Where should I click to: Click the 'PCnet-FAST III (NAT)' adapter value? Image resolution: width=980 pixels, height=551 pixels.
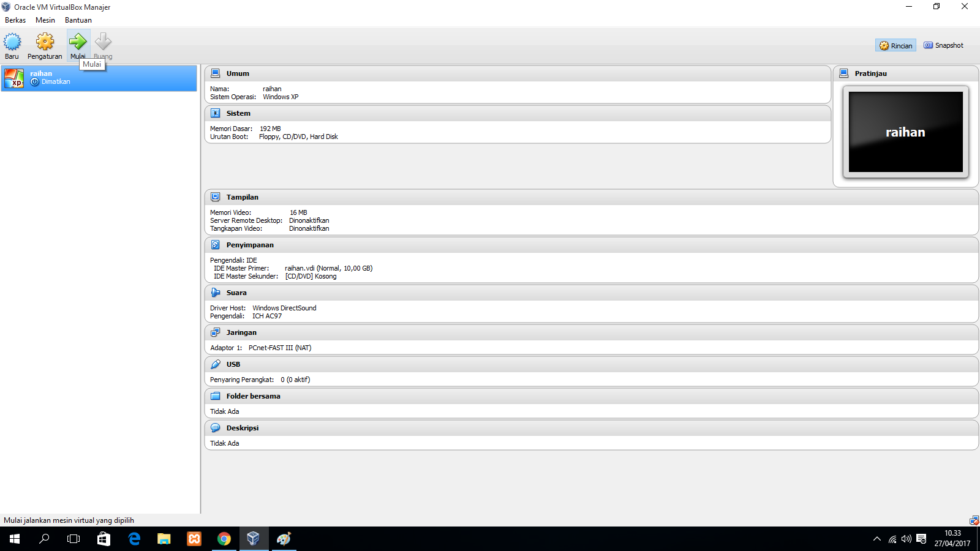point(280,348)
